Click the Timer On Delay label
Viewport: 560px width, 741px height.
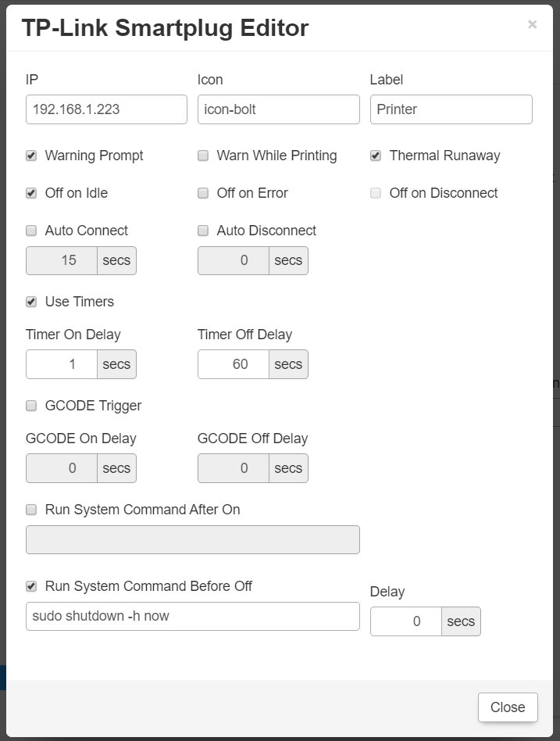pyautogui.click(x=73, y=335)
